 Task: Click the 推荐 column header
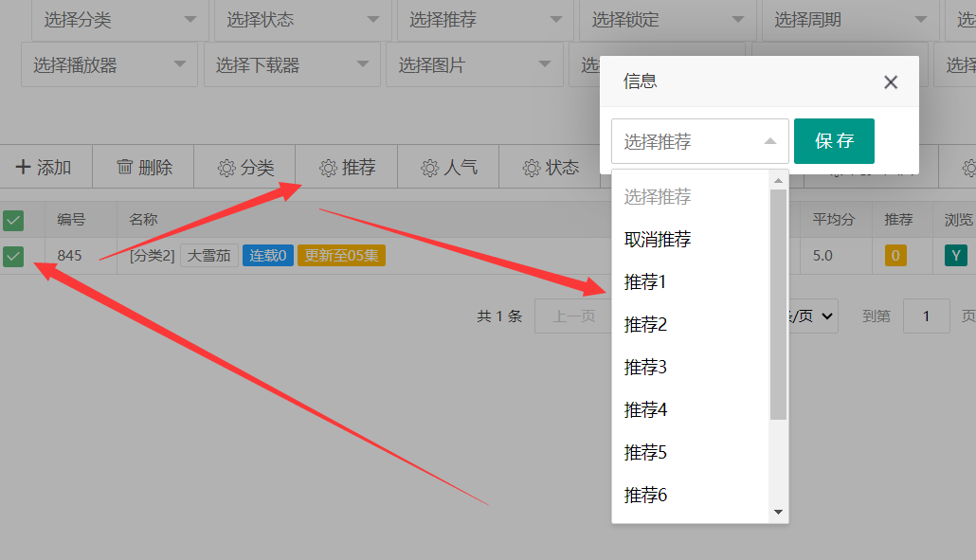click(x=899, y=219)
